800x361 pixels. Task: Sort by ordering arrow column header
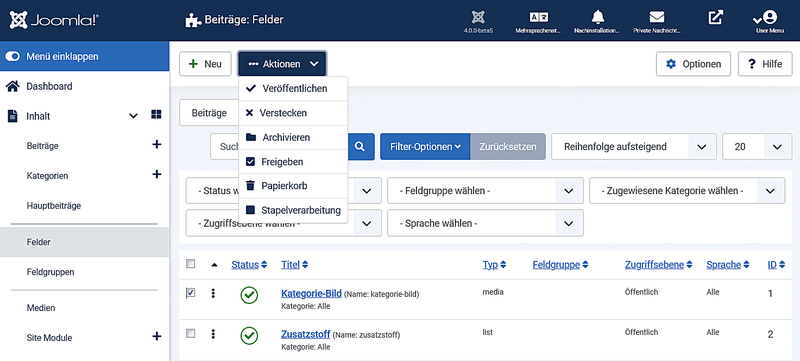(x=214, y=265)
